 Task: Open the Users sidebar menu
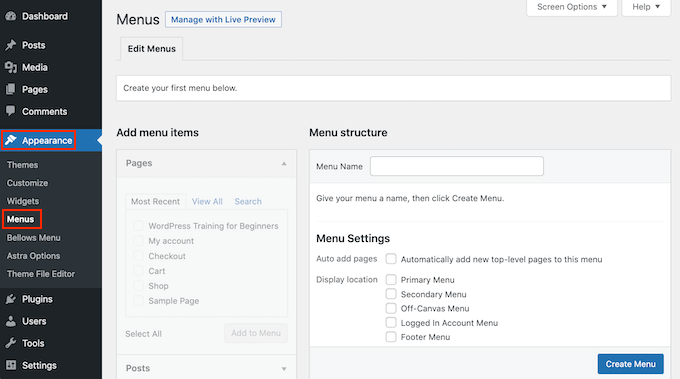point(34,321)
